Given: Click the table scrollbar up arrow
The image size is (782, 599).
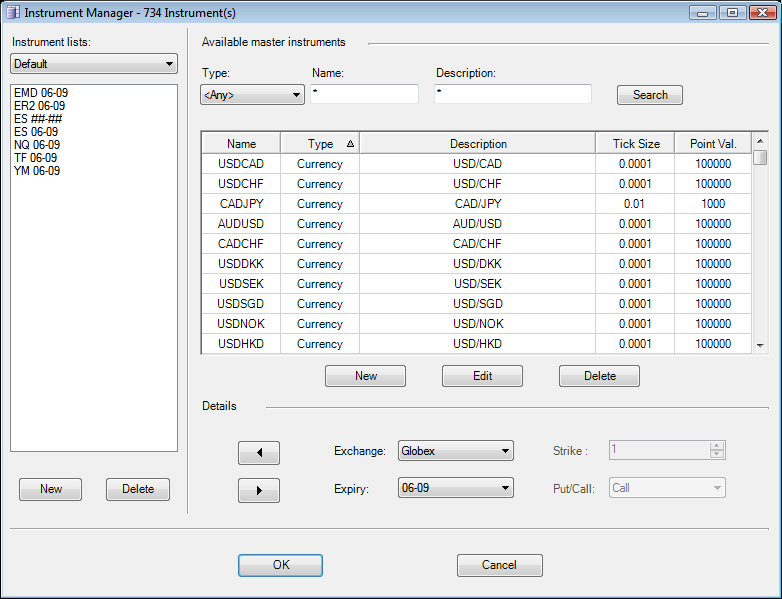Looking at the screenshot, I should click(760, 141).
